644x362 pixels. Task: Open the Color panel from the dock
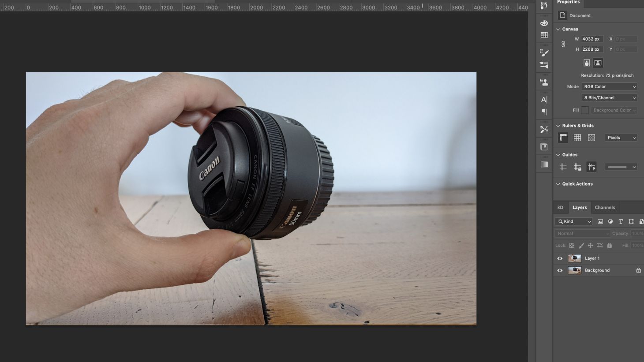click(x=544, y=23)
